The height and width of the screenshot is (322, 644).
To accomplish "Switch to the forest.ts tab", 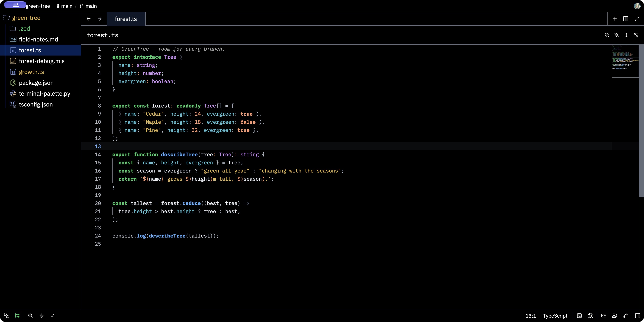I will [x=126, y=19].
